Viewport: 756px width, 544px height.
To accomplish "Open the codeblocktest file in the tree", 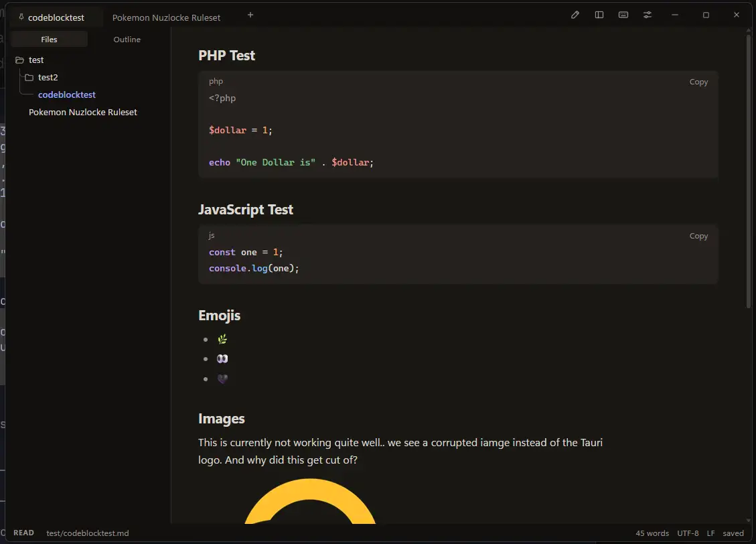I will click(66, 94).
